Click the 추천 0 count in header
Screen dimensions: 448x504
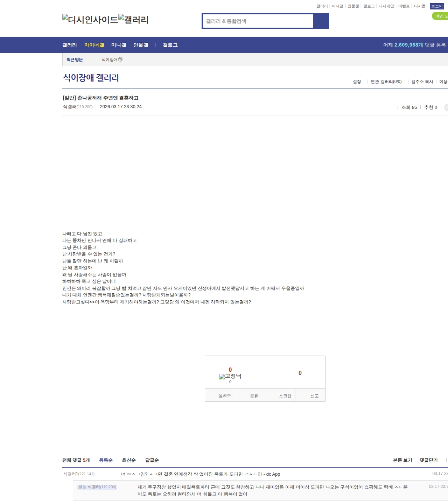[430, 107]
